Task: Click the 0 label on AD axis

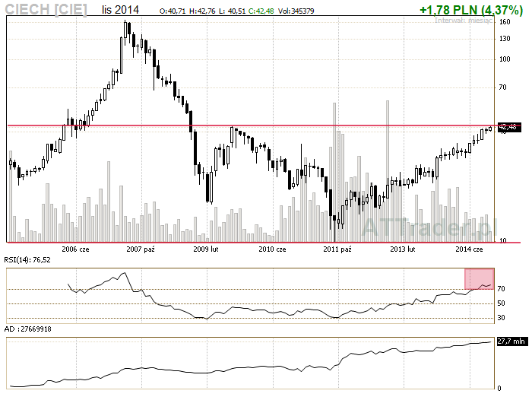Action: pos(499,388)
